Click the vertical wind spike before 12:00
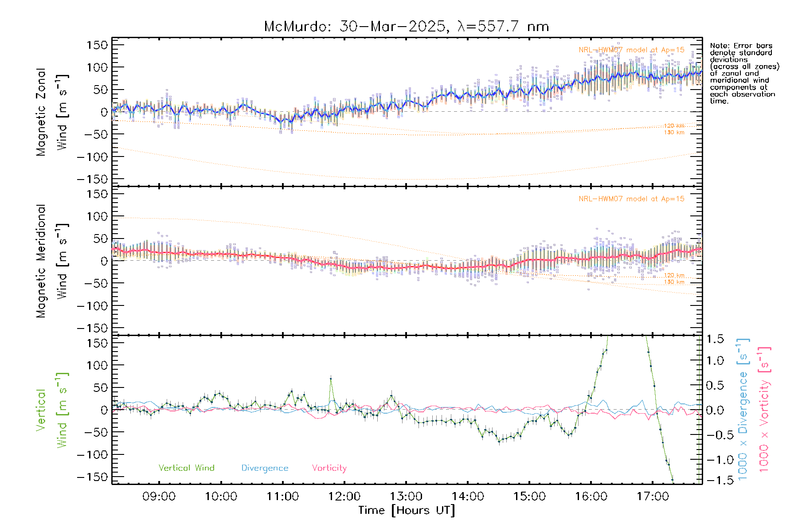The height and width of the screenshot is (532, 798). point(331,379)
